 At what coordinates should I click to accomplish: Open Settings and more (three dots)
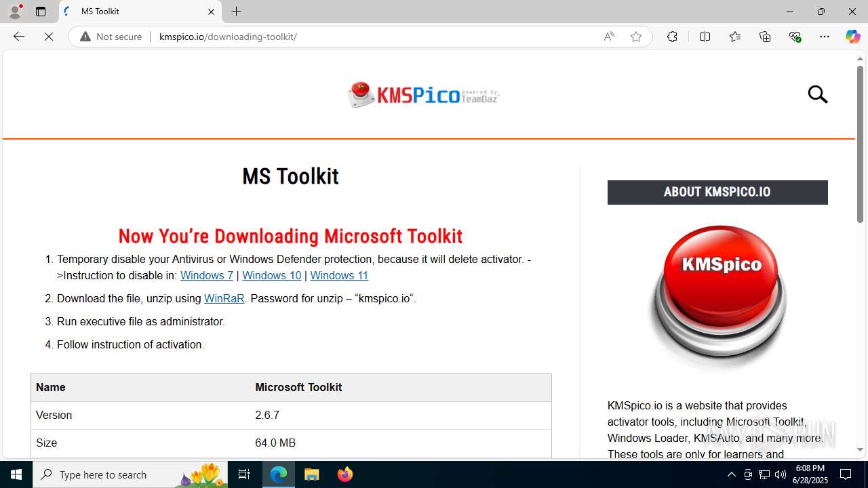pos(825,37)
